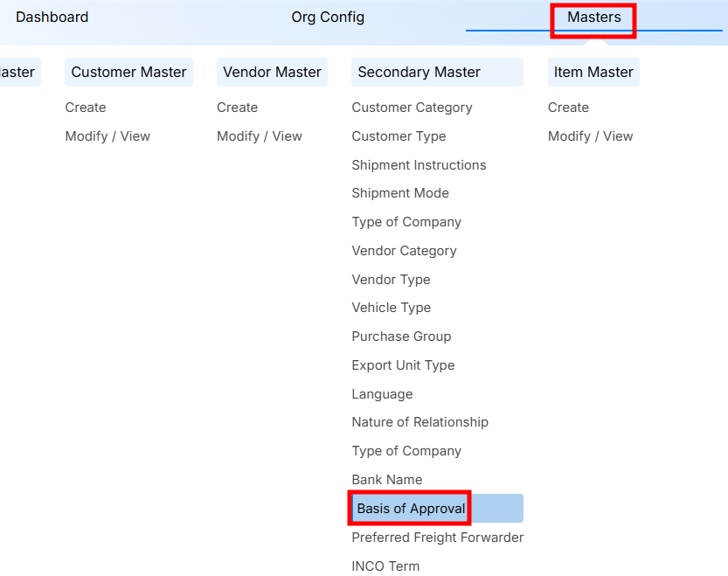Select the Masters tab
728x576 pixels.
click(593, 17)
